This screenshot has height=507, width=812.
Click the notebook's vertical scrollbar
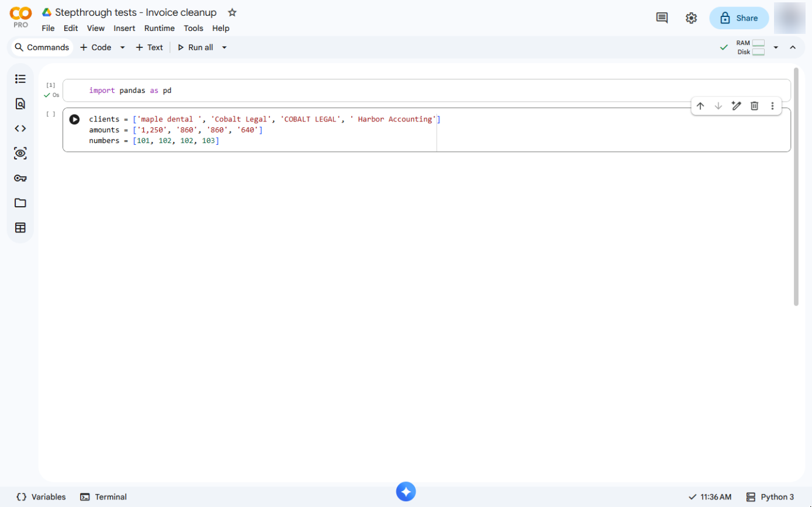(796, 186)
